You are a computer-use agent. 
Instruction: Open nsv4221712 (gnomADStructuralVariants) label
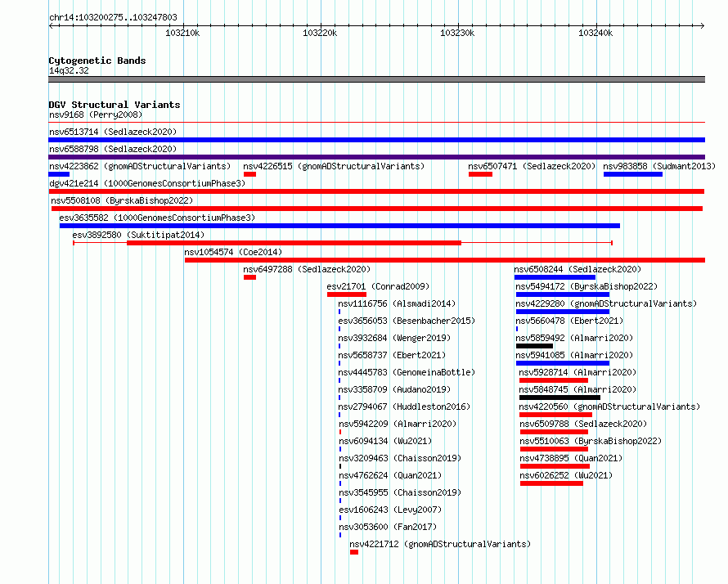click(440, 544)
